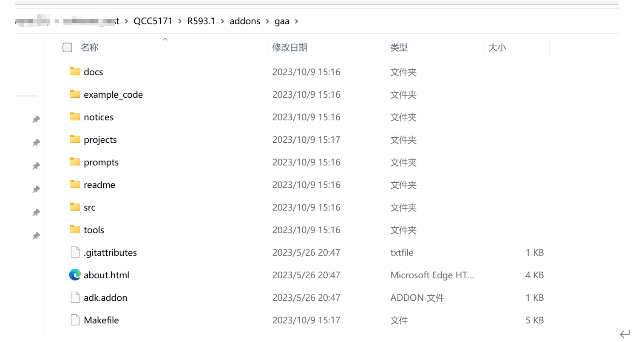Screen dimensions: 644x342
Task: Navigate to R593.1 in the breadcrumb
Action: point(201,21)
